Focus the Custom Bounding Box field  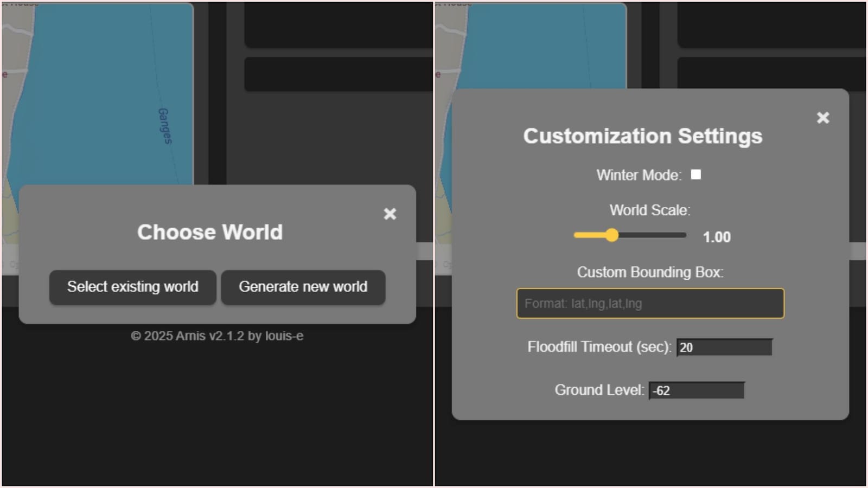(x=650, y=304)
